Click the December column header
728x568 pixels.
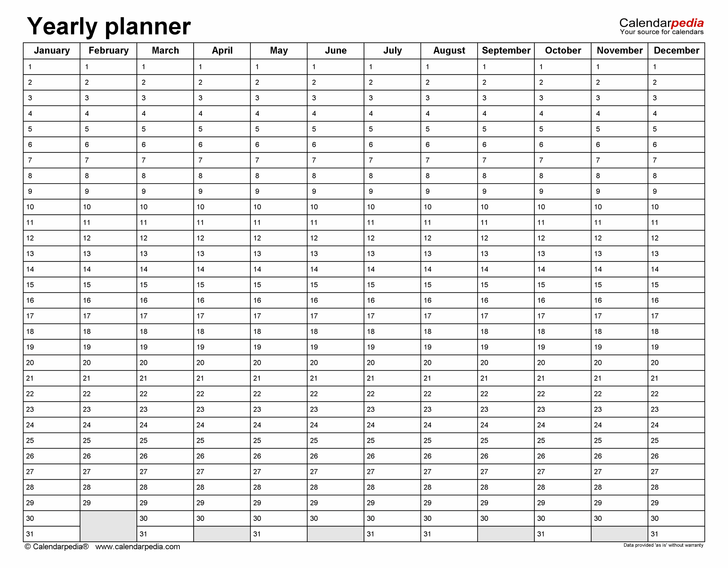pyautogui.click(x=676, y=51)
